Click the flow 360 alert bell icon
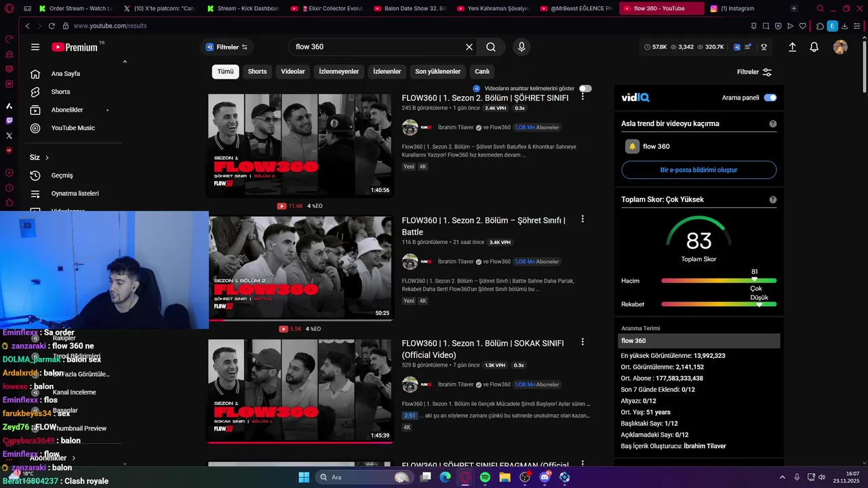The image size is (868, 488). [632, 146]
